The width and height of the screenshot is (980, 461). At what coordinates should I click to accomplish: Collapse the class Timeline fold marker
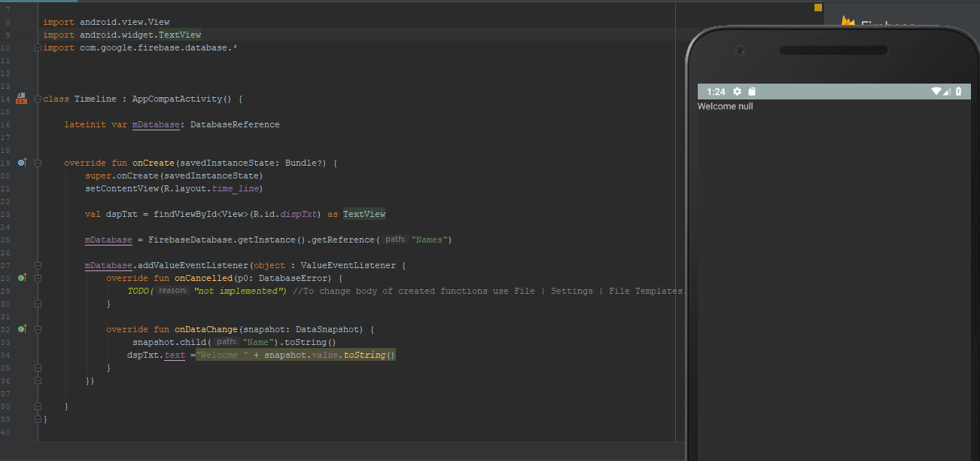pyautogui.click(x=38, y=99)
